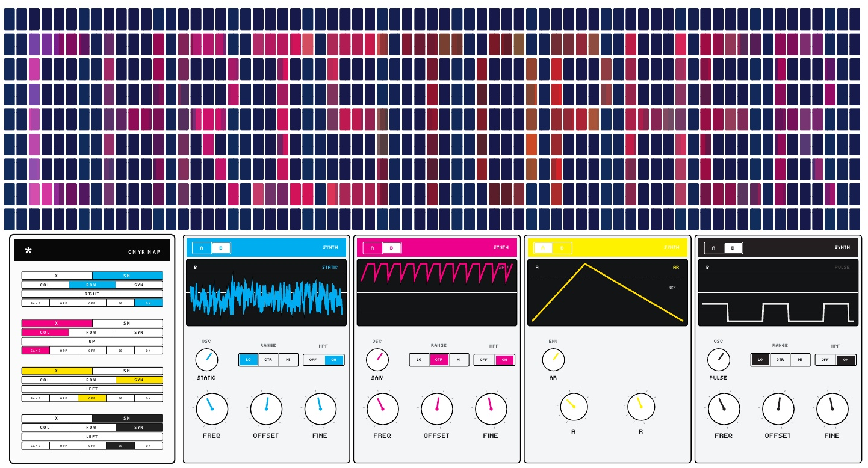Screen dimensions: 868x468
Task: Open the yellow LEFT direction selector
Action: (92, 389)
